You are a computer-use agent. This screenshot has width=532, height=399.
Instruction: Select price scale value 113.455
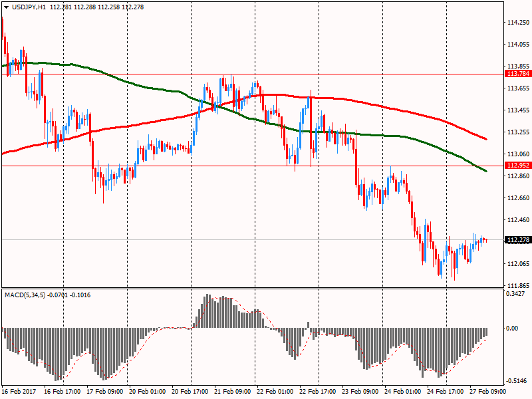[x=518, y=110]
